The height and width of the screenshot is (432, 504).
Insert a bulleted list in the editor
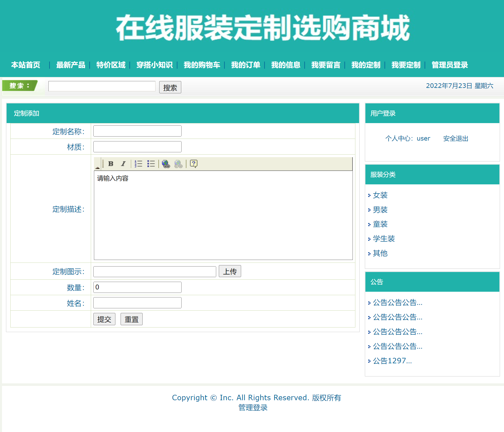click(151, 164)
